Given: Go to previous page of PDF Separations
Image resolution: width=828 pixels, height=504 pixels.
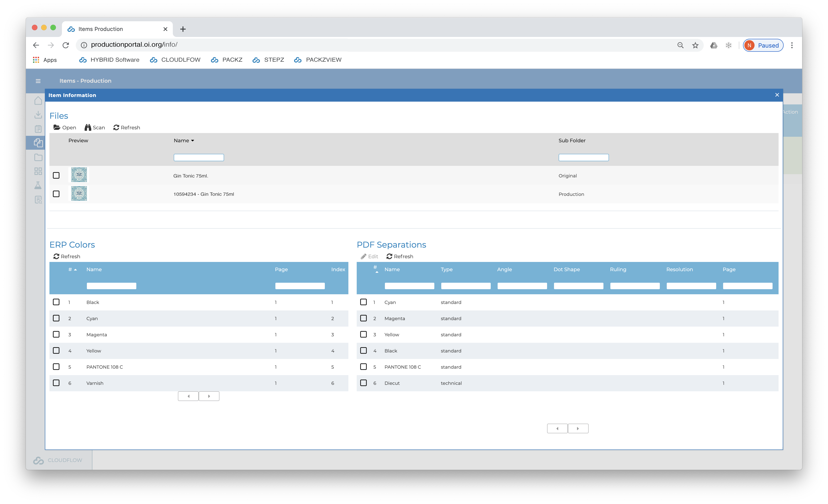Looking at the screenshot, I should pos(557,428).
